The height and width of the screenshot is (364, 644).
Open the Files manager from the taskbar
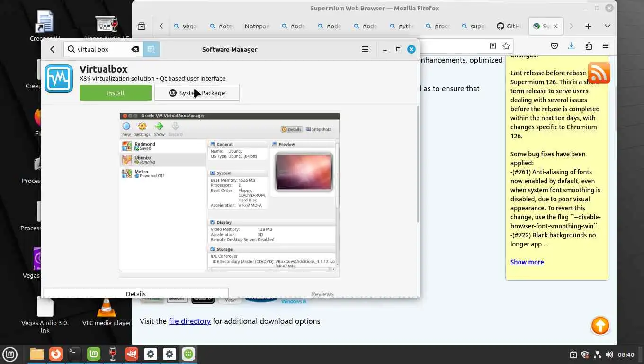click(x=37, y=354)
